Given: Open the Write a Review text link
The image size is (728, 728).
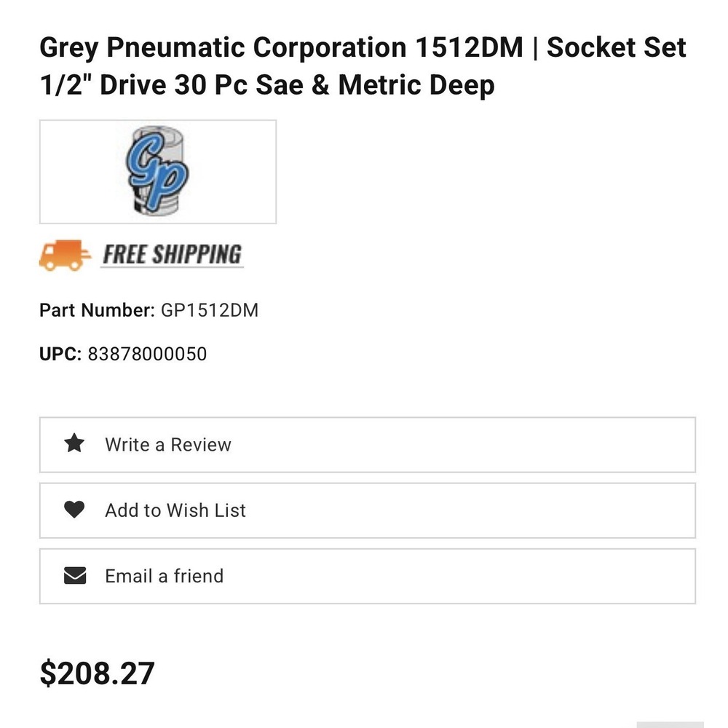Looking at the screenshot, I should 168,444.
